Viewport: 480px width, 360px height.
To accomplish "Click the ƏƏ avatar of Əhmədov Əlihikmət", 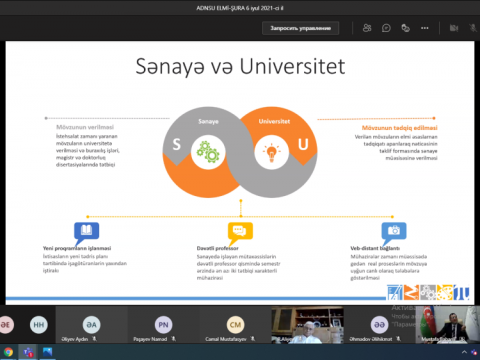I will [x=379, y=324].
